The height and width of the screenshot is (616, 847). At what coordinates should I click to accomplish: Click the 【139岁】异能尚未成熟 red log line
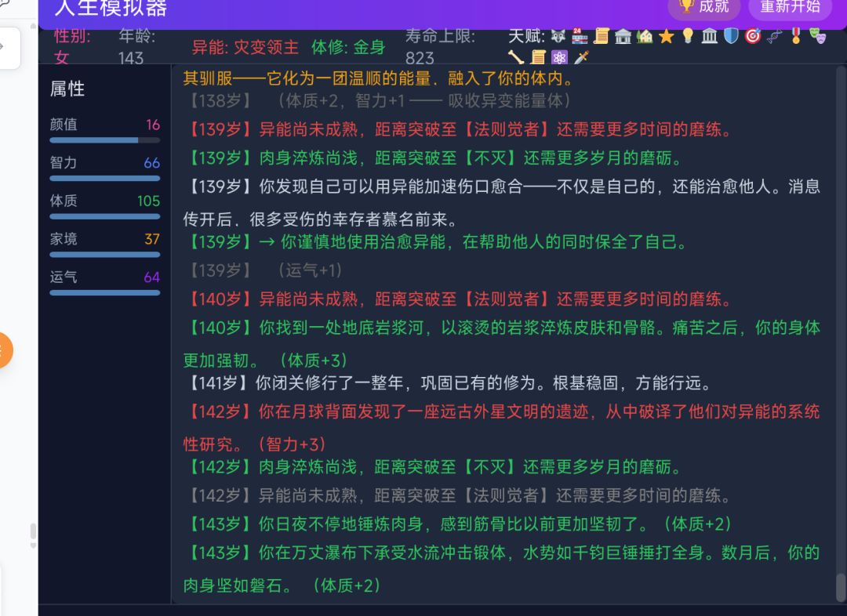(458, 129)
